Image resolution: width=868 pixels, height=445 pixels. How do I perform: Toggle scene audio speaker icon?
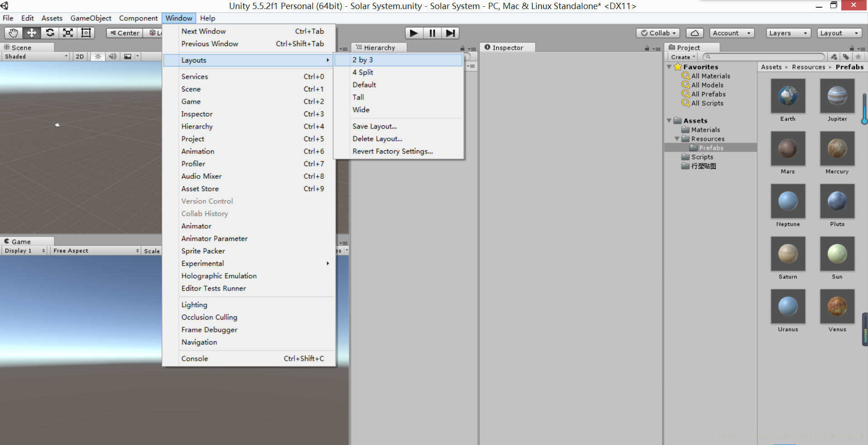[112, 57]
